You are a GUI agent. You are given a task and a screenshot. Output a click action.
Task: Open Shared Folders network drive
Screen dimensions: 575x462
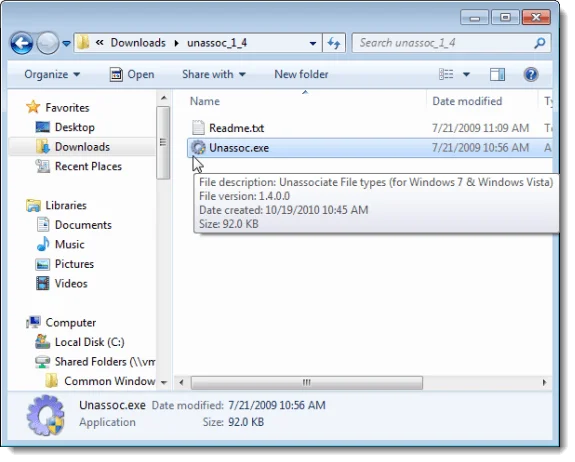click(x=105, y=362)
